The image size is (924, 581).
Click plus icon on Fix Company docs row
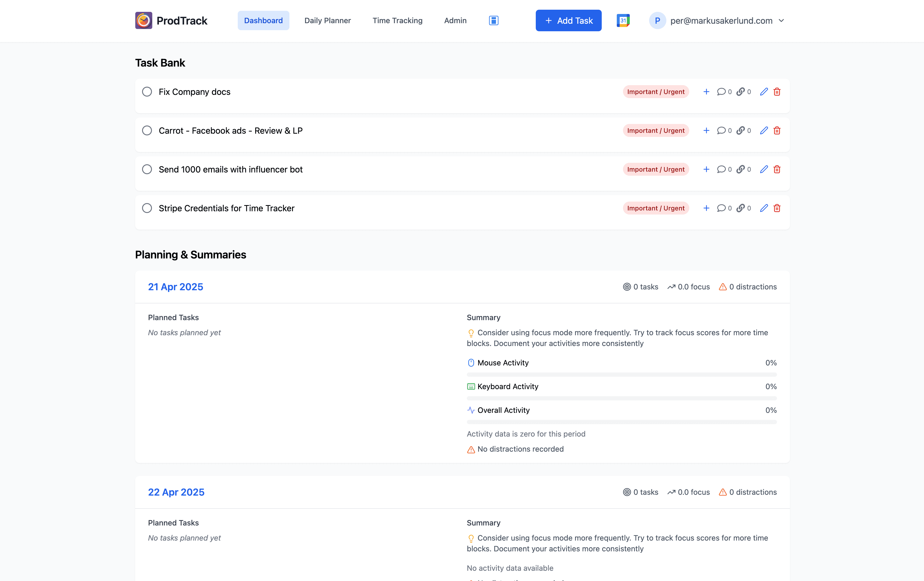(x=706, y=92)
